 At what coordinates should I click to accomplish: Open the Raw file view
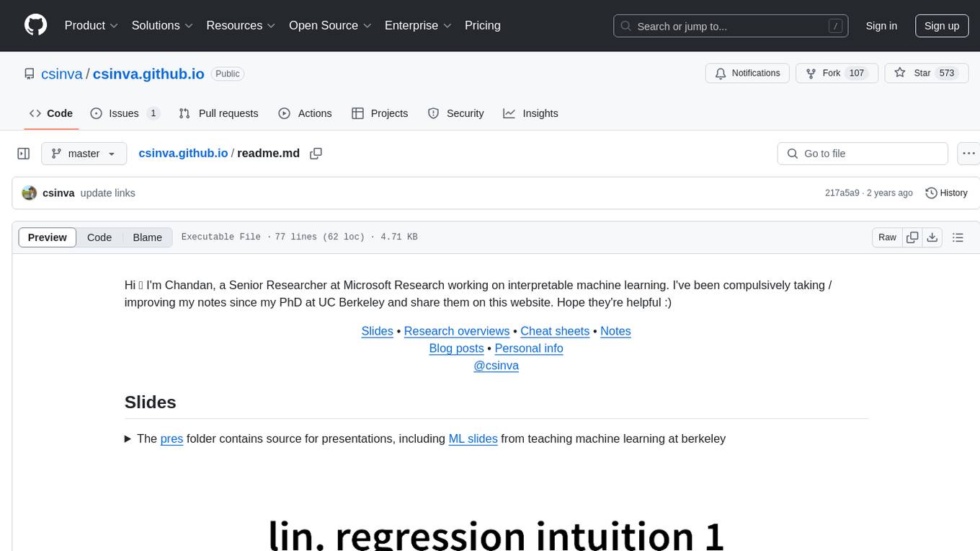click(887, 237)
